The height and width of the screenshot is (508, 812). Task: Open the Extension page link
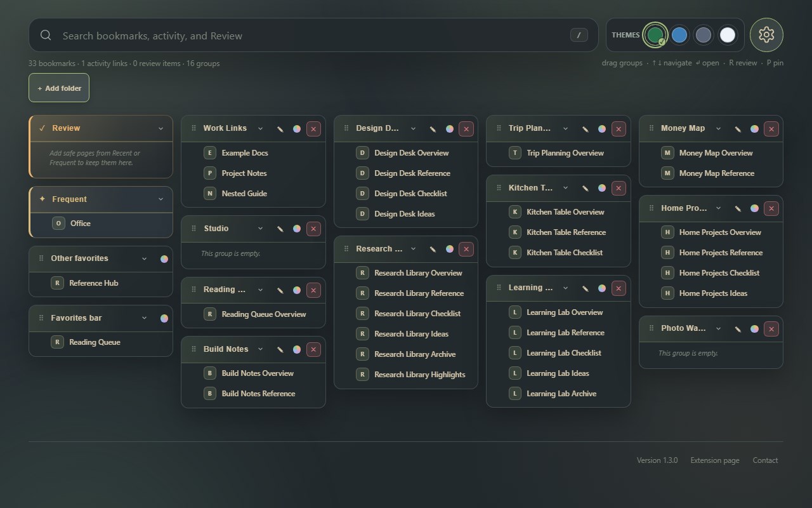(715, 460)
